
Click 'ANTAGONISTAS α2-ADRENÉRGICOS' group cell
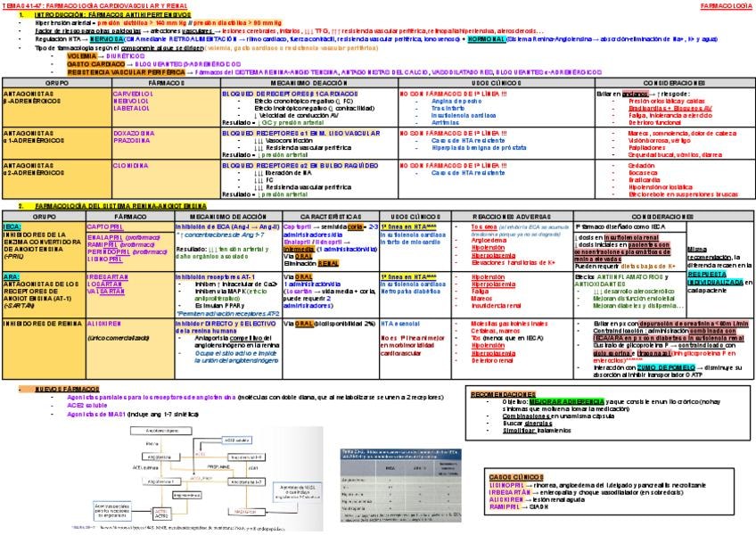click(x=57, y=179)
